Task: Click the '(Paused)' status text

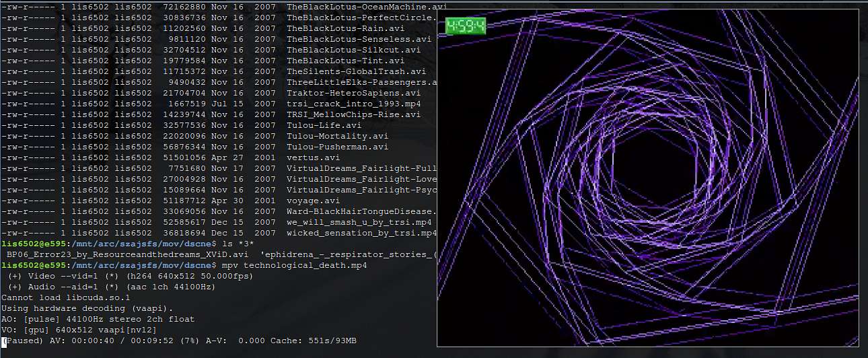Action: [x=23, y=341]
